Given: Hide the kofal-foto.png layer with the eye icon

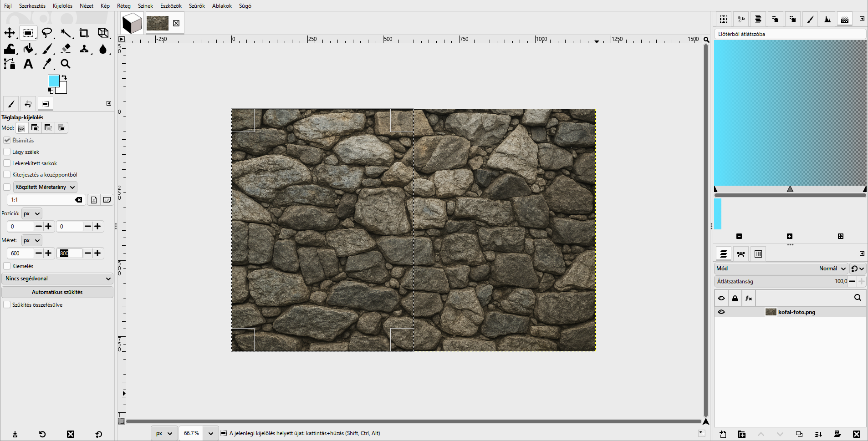Looking at the screenshot, I should tap(721, 312).
